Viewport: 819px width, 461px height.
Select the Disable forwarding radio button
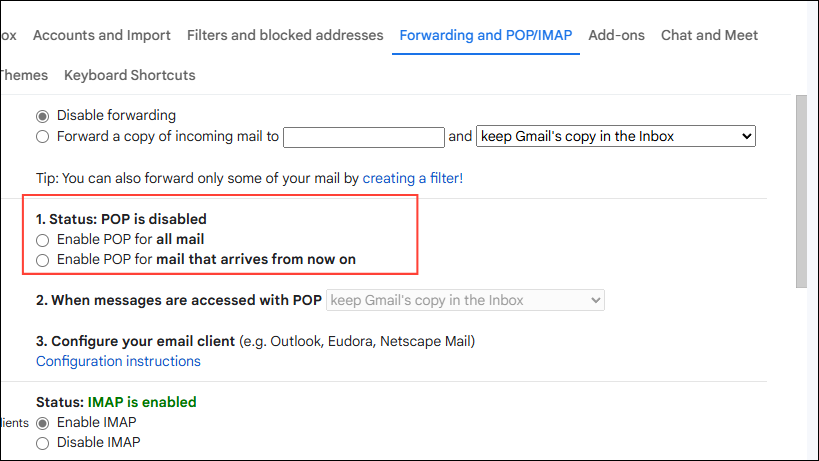(x=42, y=116)
